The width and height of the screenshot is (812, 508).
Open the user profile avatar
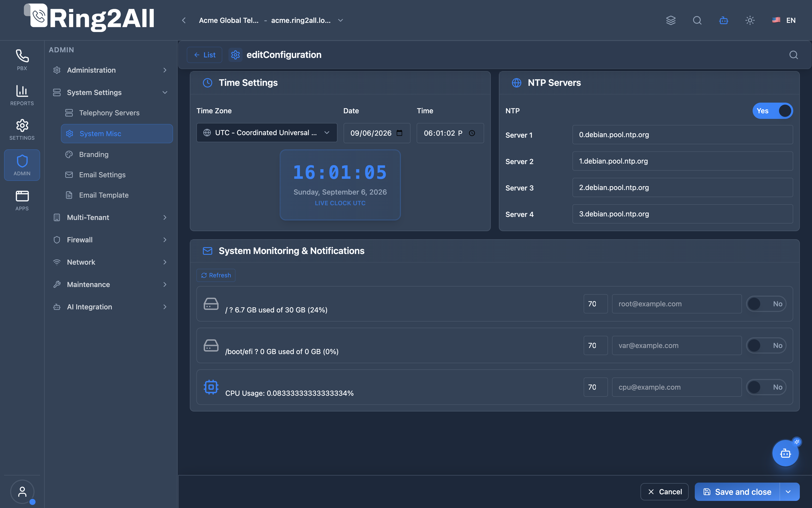[22, 491]
